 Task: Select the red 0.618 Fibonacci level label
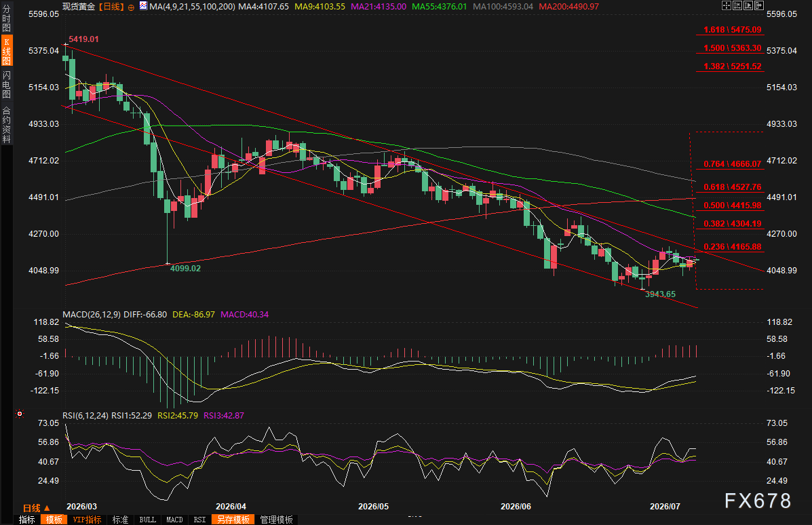[x=732, y=187]
